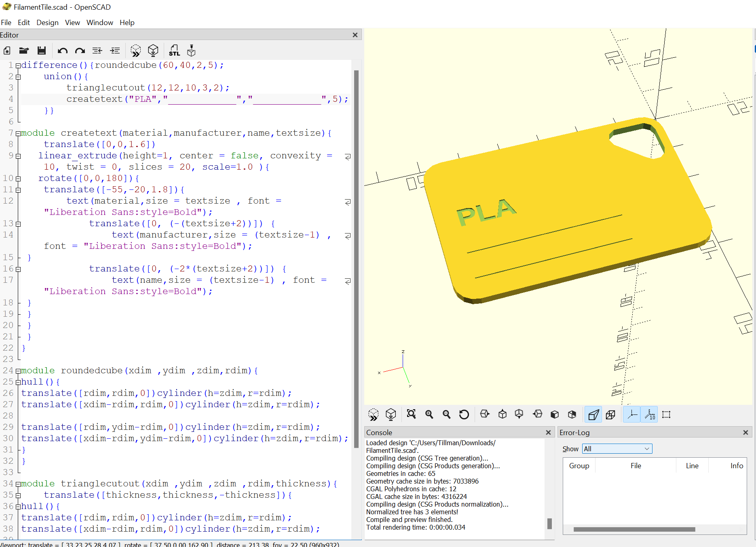
Task: Collapse the createtext module fold at line 7
Action: pyautogui.click(x=18, y=133)
